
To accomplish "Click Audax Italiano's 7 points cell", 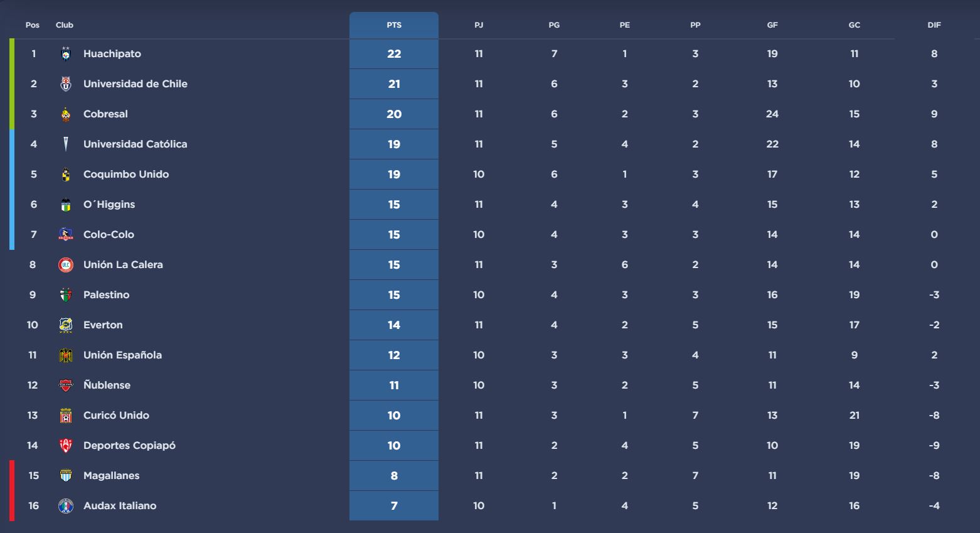I will (x=394, y=506).
